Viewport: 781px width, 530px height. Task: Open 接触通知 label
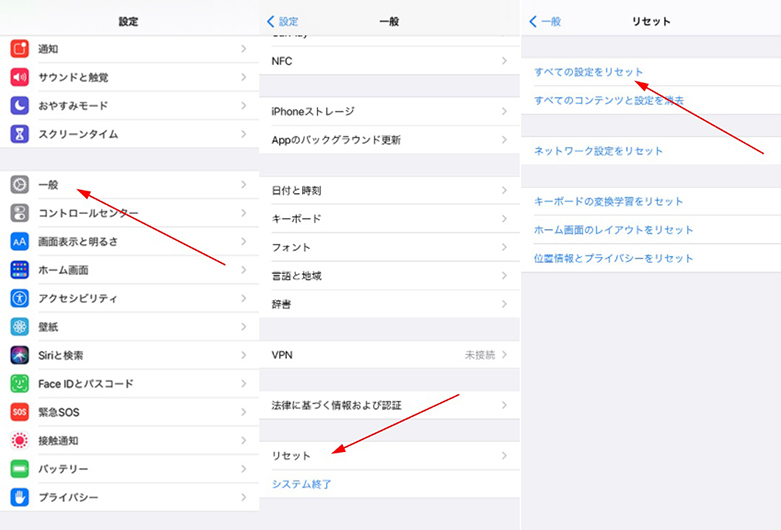58,440
